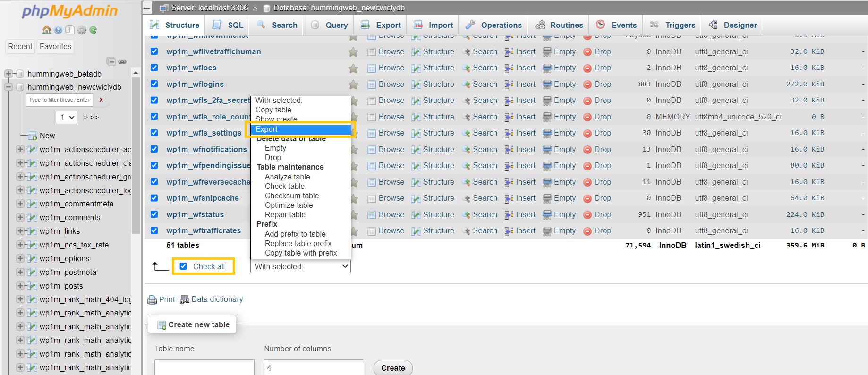Click the table filter input box
The image size is (868, 375).
[x=60, y=100]
